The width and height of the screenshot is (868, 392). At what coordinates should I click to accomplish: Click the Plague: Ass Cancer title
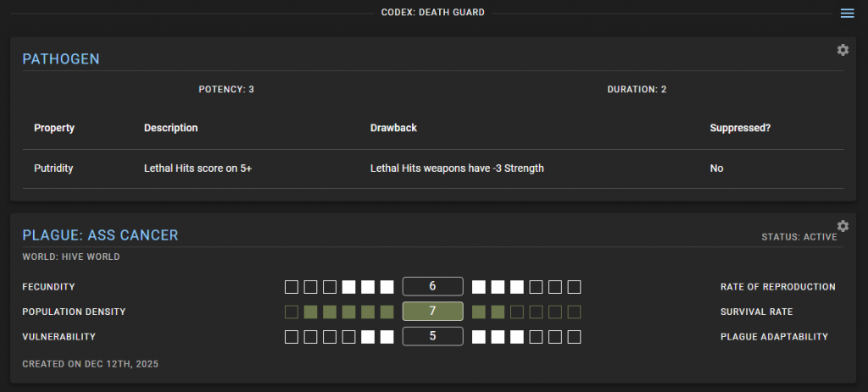pyautogui.click(x=100, y=235)
